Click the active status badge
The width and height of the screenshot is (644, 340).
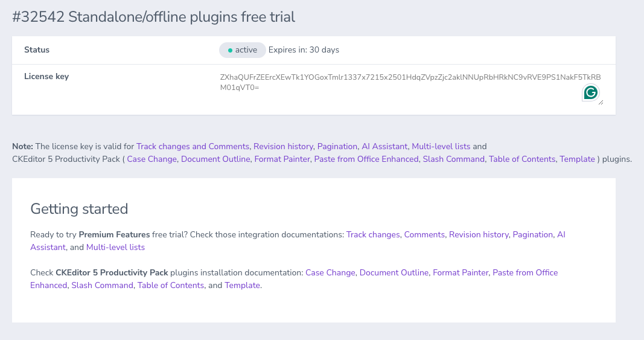click(x=242, y=50)
